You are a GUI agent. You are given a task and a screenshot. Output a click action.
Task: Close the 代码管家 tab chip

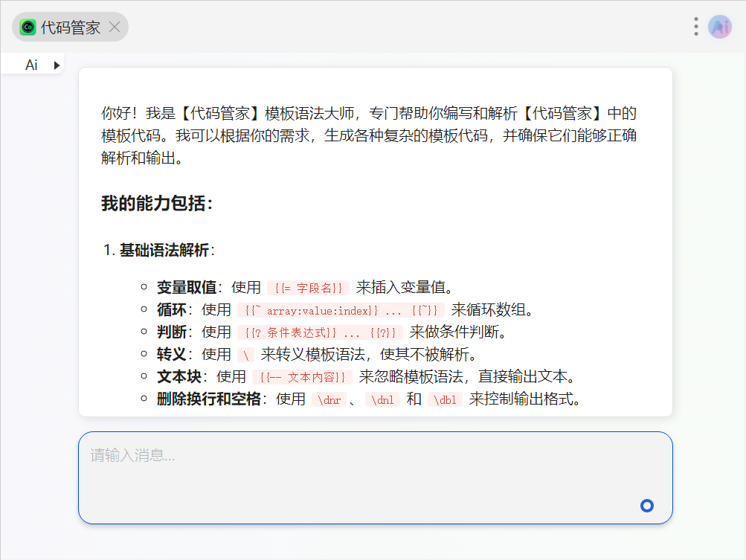115,27
